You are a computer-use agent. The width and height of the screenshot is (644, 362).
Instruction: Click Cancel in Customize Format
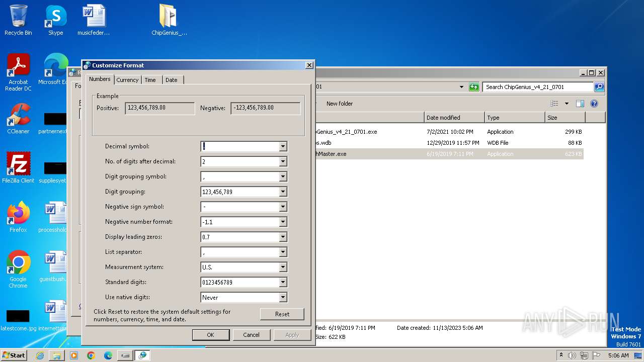(x=252, y=335)
